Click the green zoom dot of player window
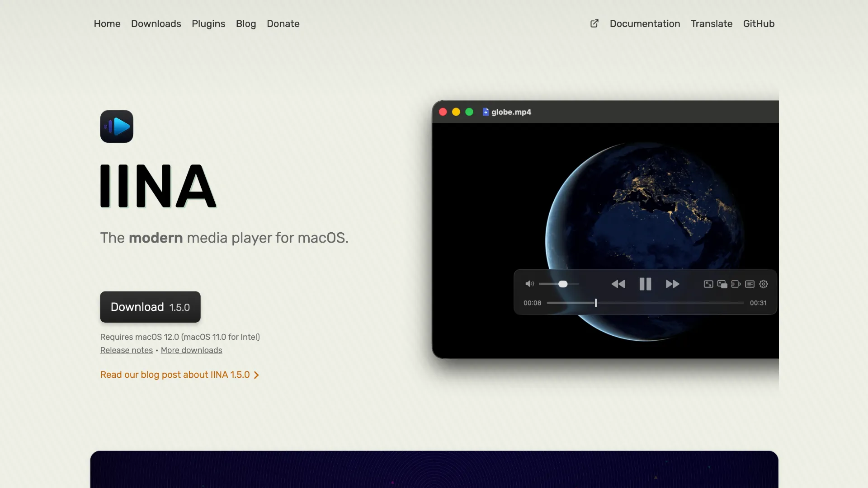This screenshot has height=488, width=868. (469, 112)
